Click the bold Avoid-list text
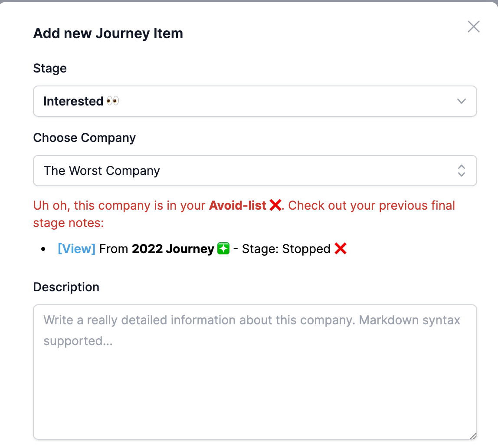Screen dimensions: 498x448 pos(238,206)
